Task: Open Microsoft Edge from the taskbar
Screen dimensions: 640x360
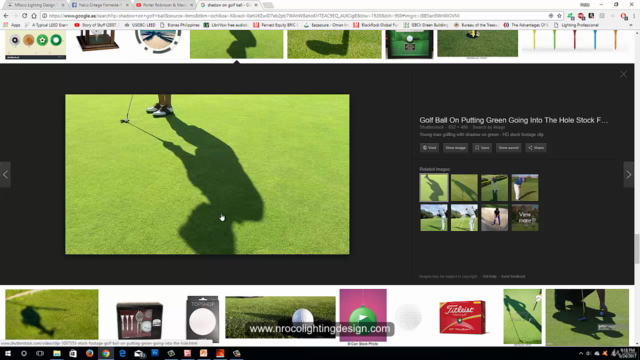Action: tap(122, 353)
